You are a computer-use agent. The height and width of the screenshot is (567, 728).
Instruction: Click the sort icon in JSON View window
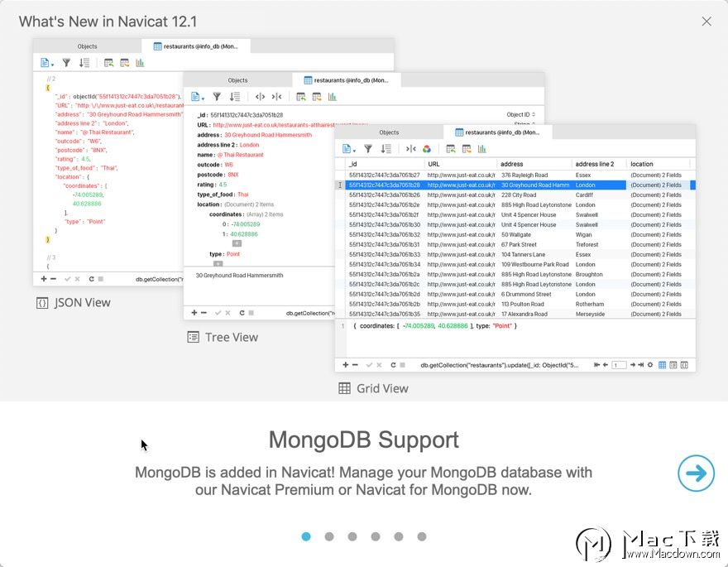click(84, 63)
